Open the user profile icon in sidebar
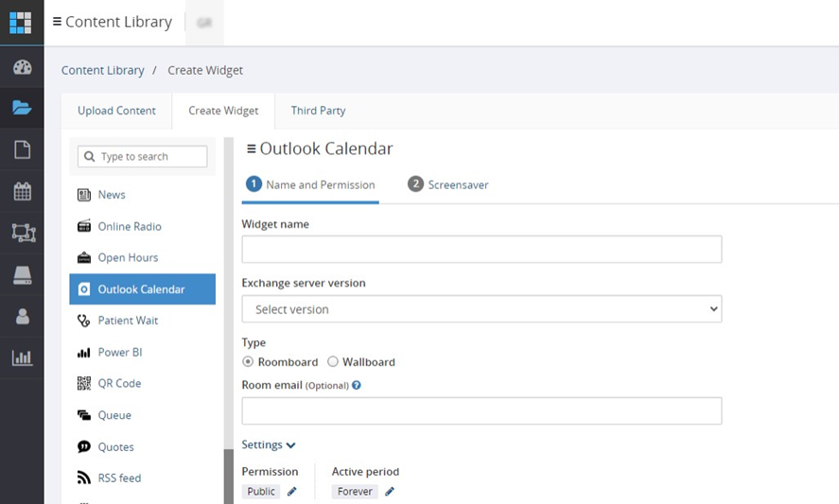 (x=22, y=316)
